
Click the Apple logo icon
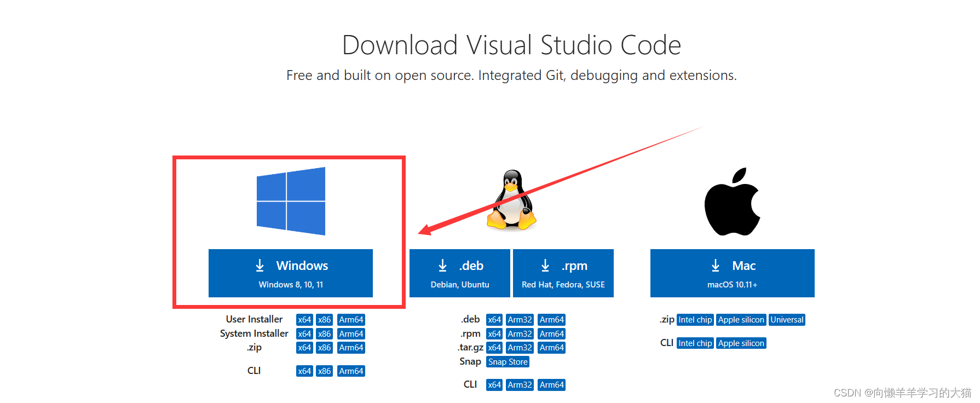[733, 201]
